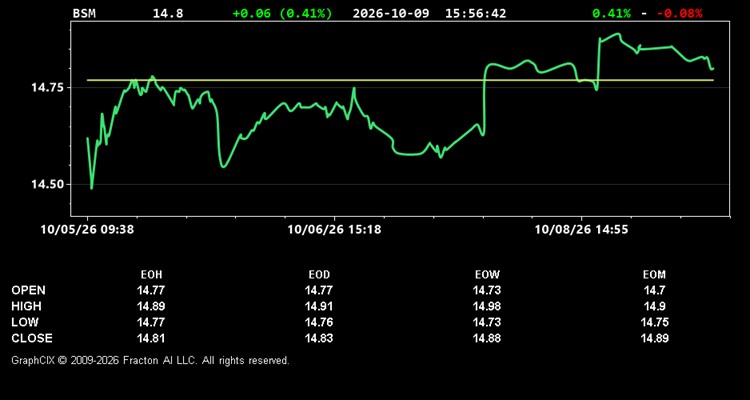Click the 10/06/26 15:18 x-axis label
Viewport: 750px width, 400px height.
tap(334, 230)
